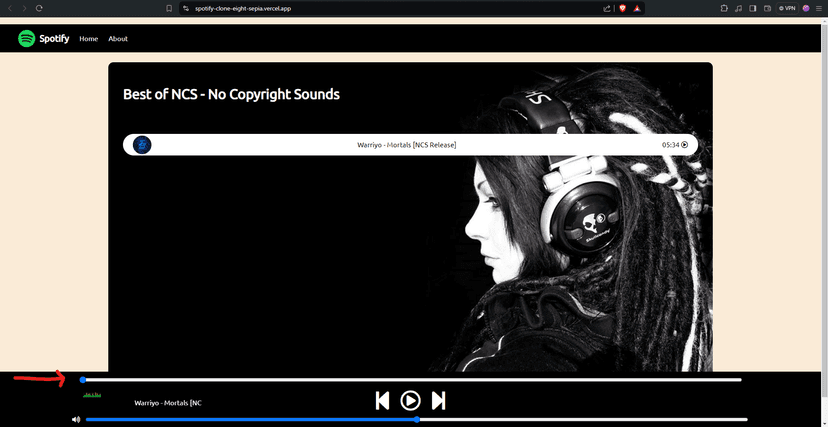
Task: Go to the Home nav item
Action: point(89,39)
